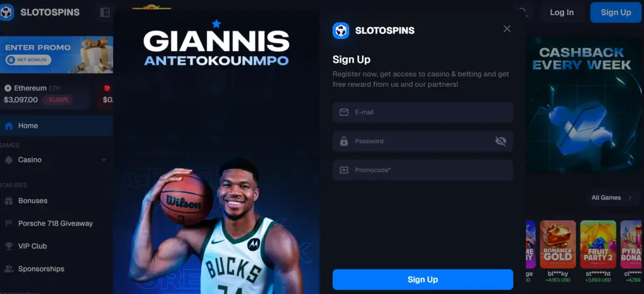The width and height of the screenshot is (644, 294).
Task: Submit the blue Sign Up button in dialog
Action: pos(423,280)
